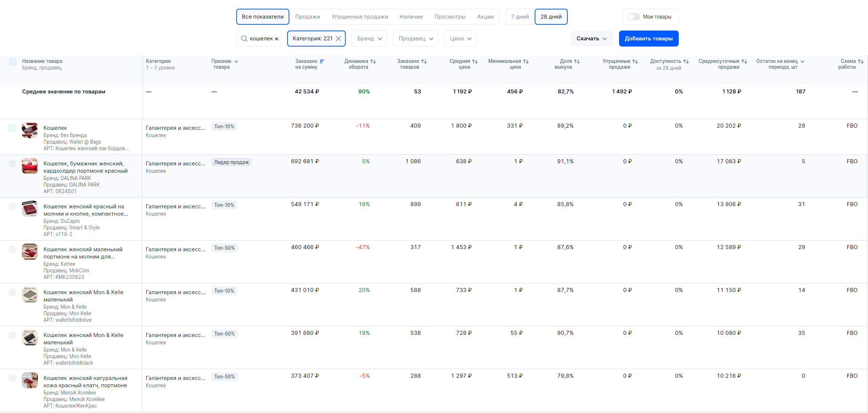Switch to Наличие tab

point(411,17)
